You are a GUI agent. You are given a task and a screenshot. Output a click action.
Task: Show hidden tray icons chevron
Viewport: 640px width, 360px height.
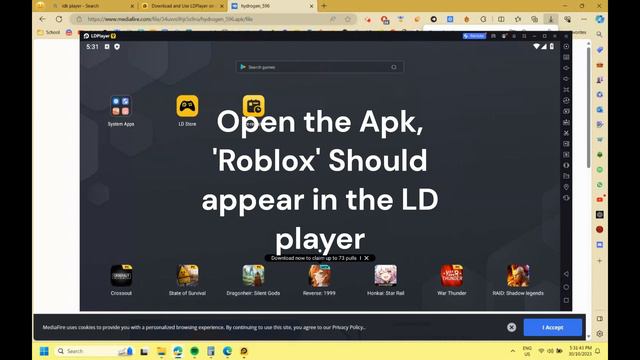tap(513, 351)
